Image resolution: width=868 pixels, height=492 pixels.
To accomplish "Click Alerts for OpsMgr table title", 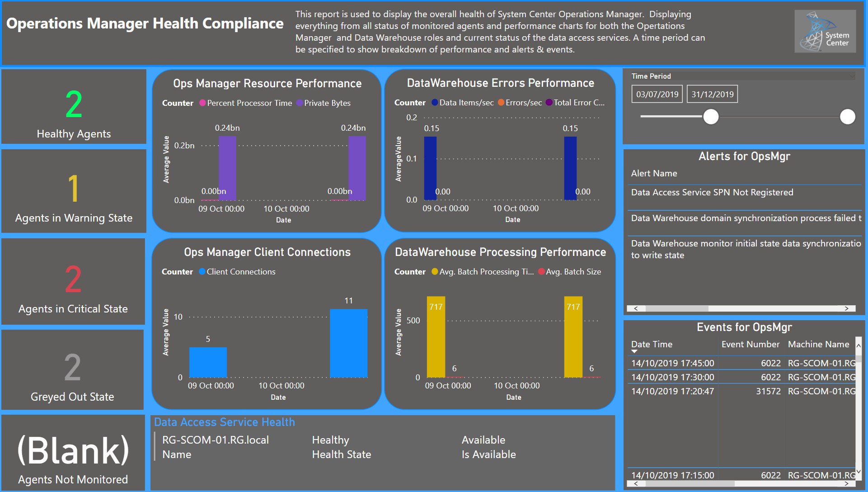I will [x=744, y=156].
